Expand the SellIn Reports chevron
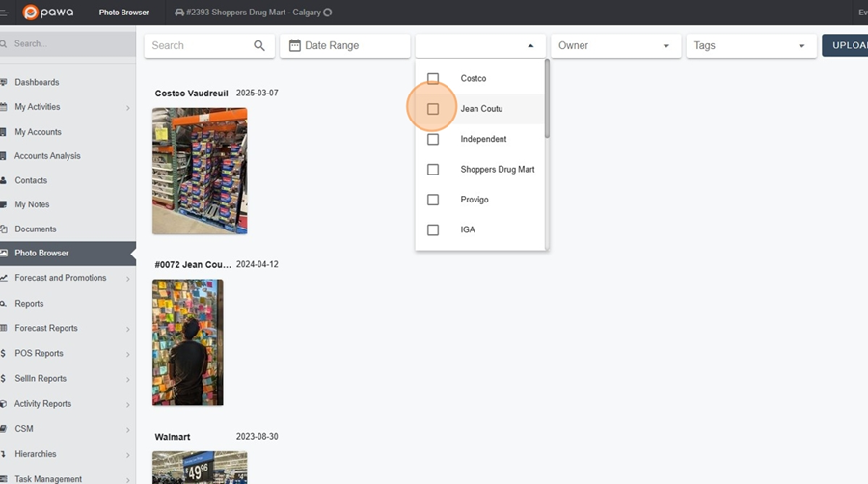Viewport: 868px width, 484px height. [x=128, y=379]
